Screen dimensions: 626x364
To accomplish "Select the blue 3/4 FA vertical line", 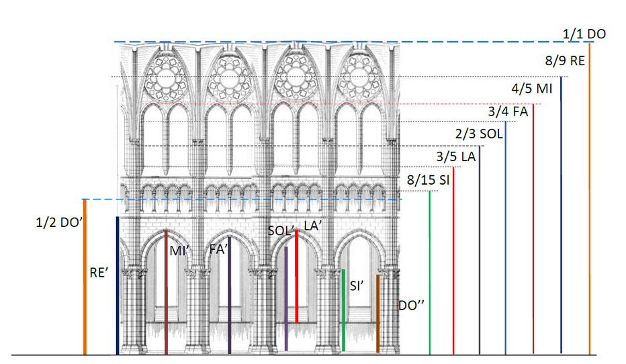I will (x=505, y=238).
